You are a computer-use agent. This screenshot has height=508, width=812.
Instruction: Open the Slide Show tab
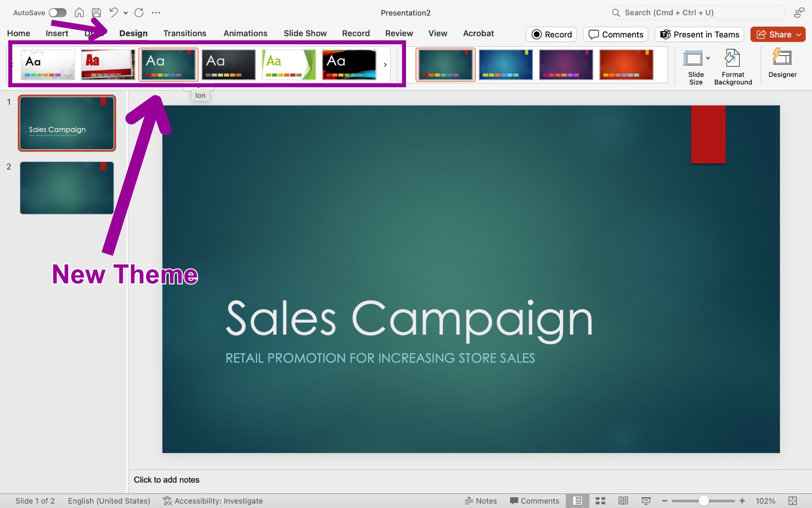coord(305,33)
